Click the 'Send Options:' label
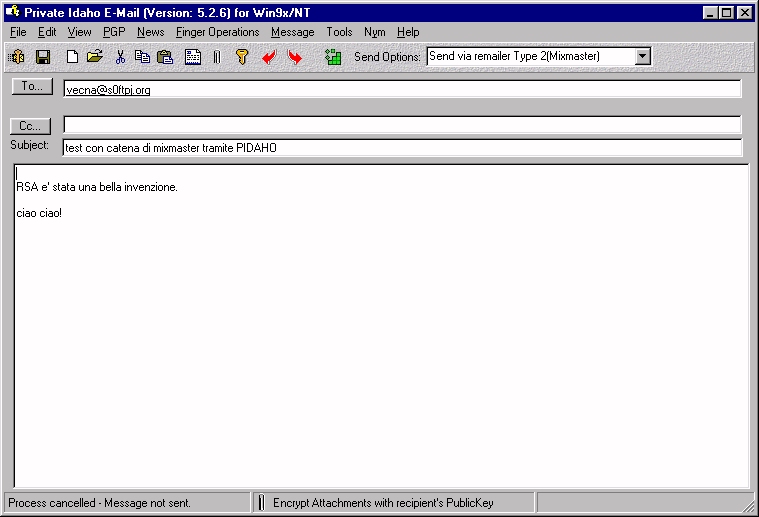Image resolution: width=759 pixels, height=517 pixels. pos(387,57)
